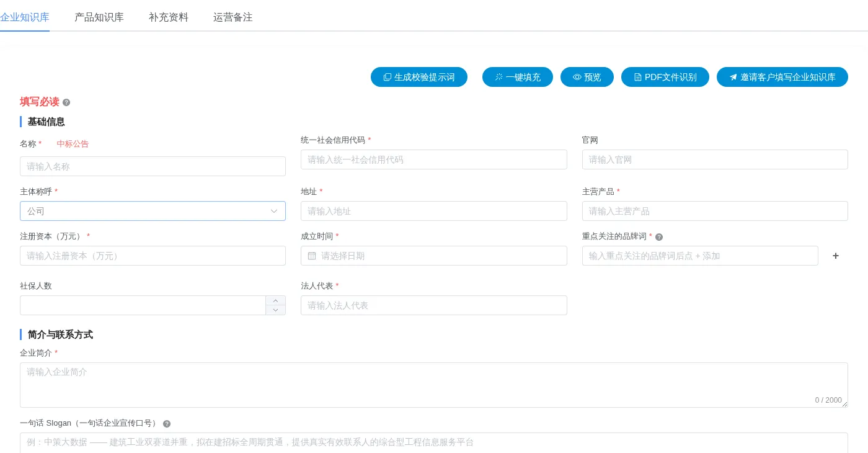Open the 运营备注 tab
This screenshot has width=868, height=453.
[233, 17]
